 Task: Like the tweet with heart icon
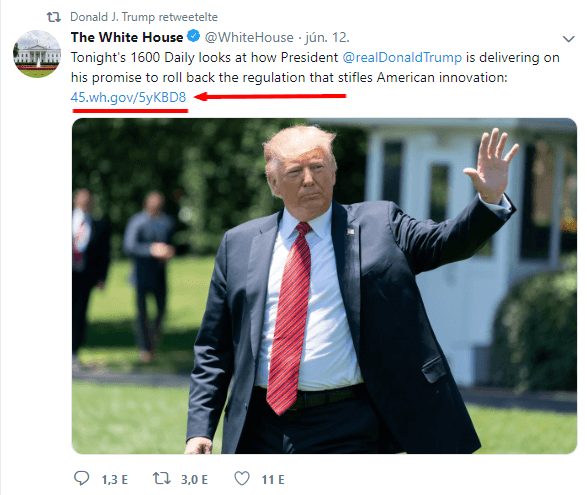[242, 479]
